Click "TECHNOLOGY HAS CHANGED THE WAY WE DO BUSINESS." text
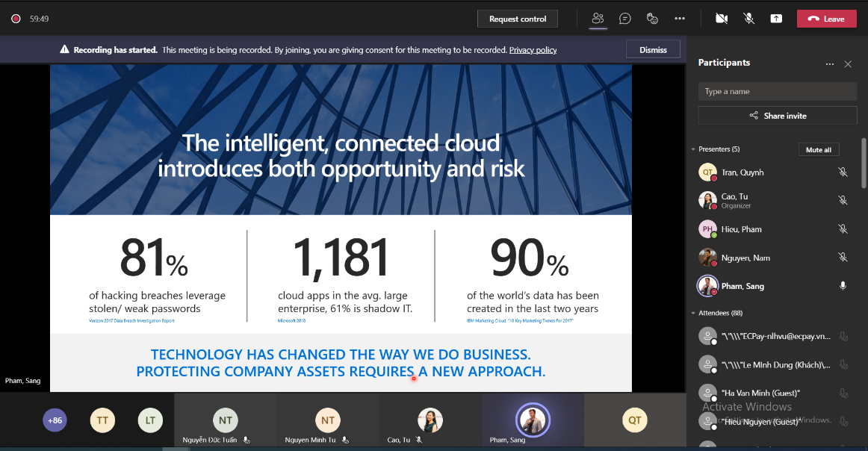This screenshot has height=451, width=868. click(341, 354)
